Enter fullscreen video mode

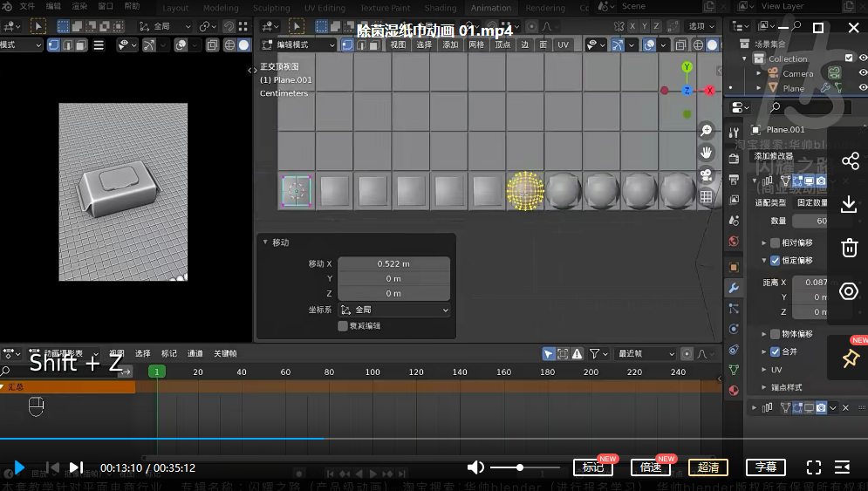click(813, 467)
